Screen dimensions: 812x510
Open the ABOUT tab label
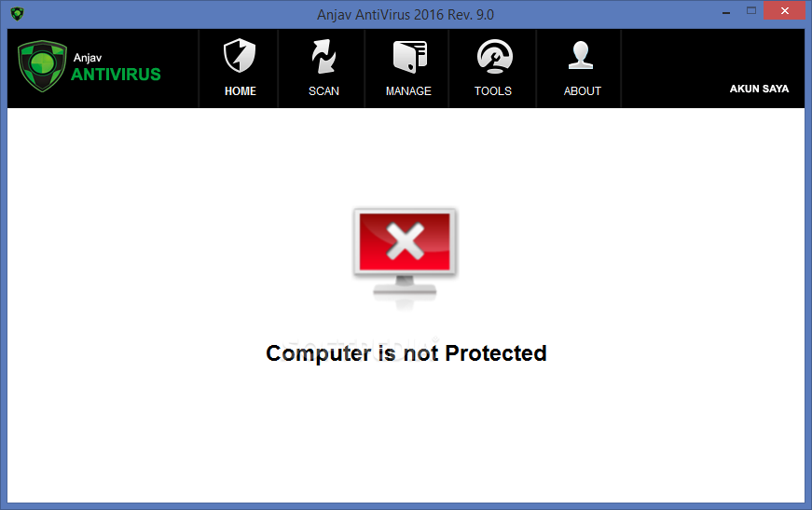click(582, 91)
